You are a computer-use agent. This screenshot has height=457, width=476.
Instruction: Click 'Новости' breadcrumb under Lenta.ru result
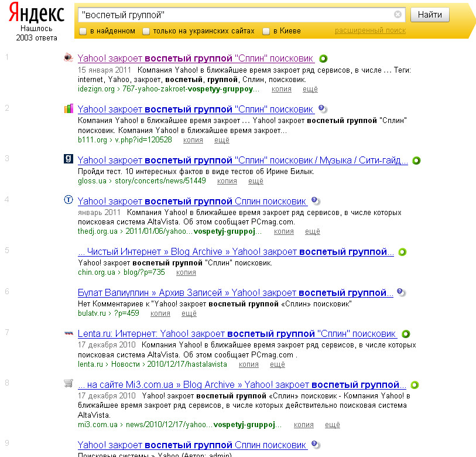click(125, 364)
